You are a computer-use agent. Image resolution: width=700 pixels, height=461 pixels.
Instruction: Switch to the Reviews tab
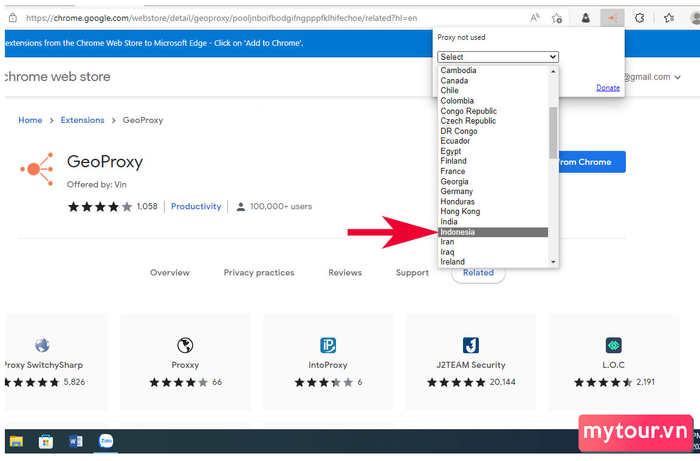[345, 273]
